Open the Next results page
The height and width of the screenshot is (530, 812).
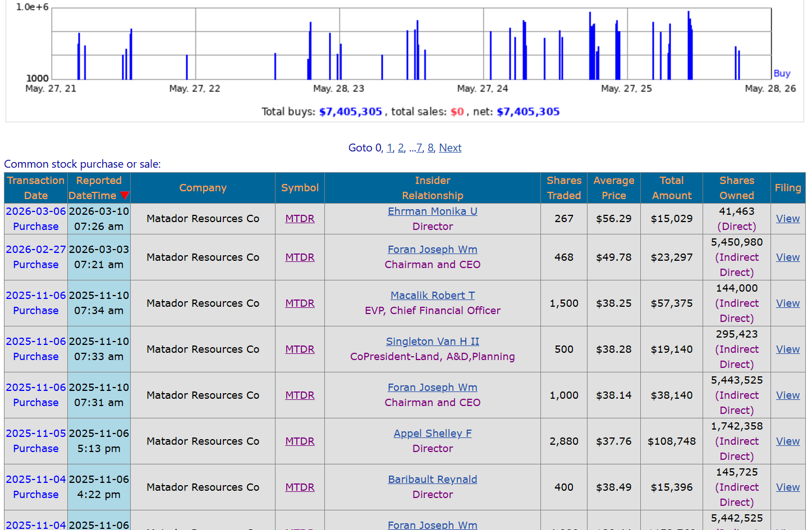tap(450, 148)
